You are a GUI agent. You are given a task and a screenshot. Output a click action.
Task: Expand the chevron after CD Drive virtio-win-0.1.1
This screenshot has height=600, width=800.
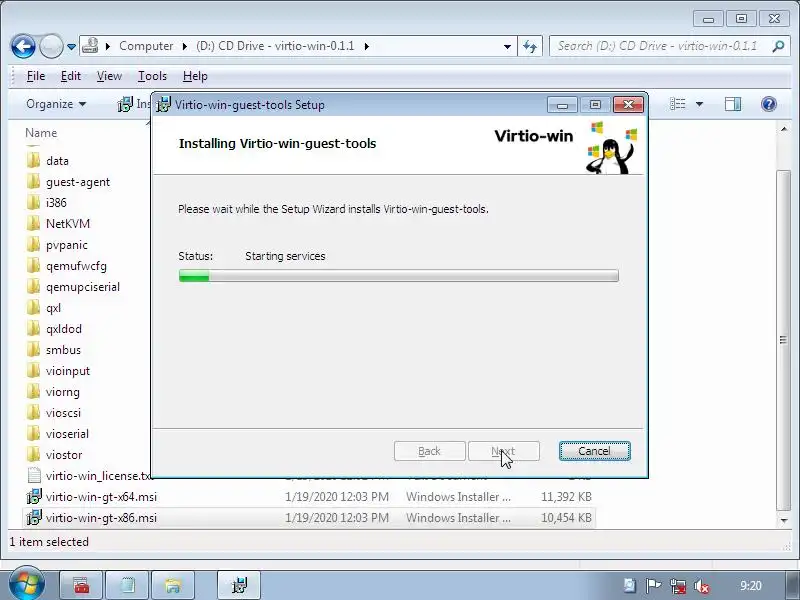(367, 46)
